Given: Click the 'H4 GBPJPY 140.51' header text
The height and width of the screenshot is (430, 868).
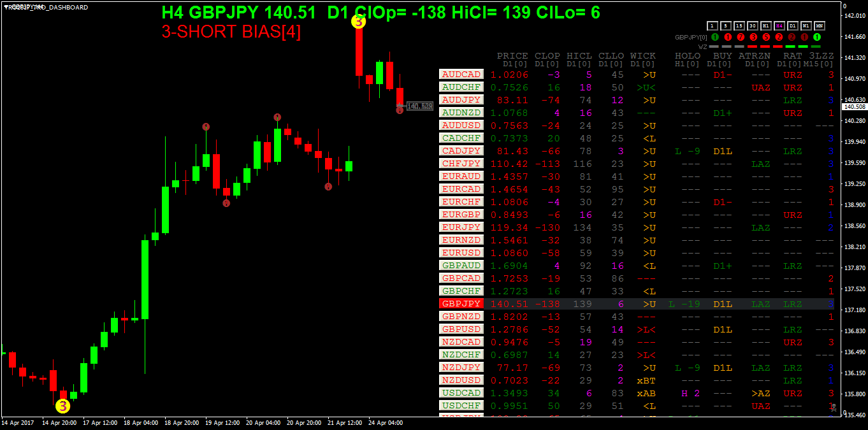Looking at the screenshot, I should (x=238, y=13).
